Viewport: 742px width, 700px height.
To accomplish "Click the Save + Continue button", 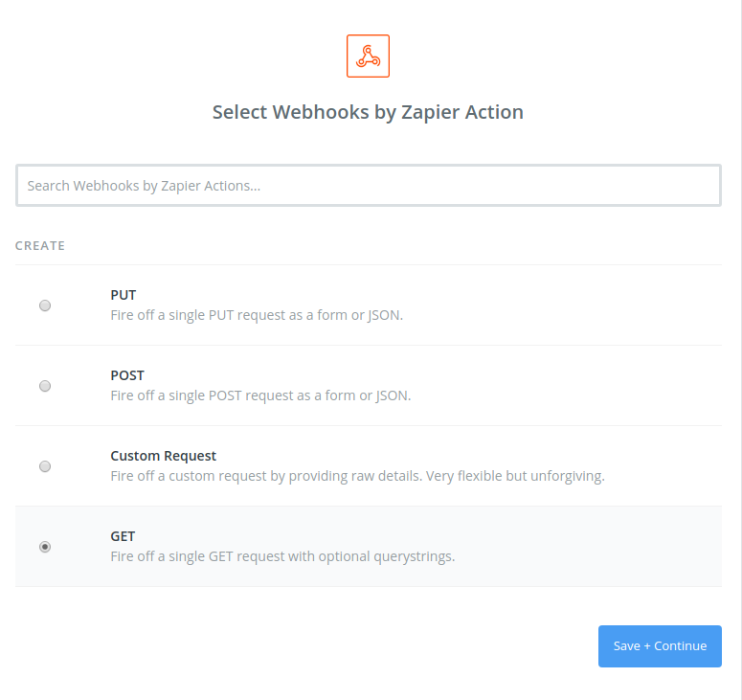I will [660, 646].
